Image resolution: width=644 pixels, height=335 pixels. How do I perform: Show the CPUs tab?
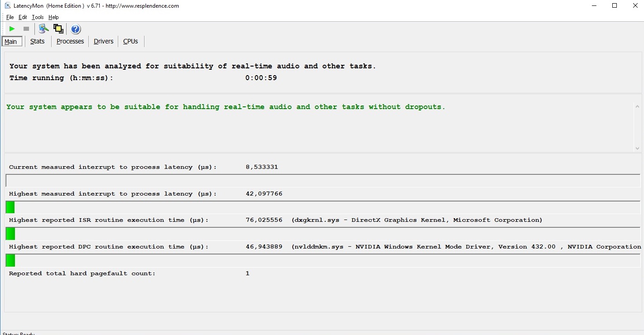131,41
